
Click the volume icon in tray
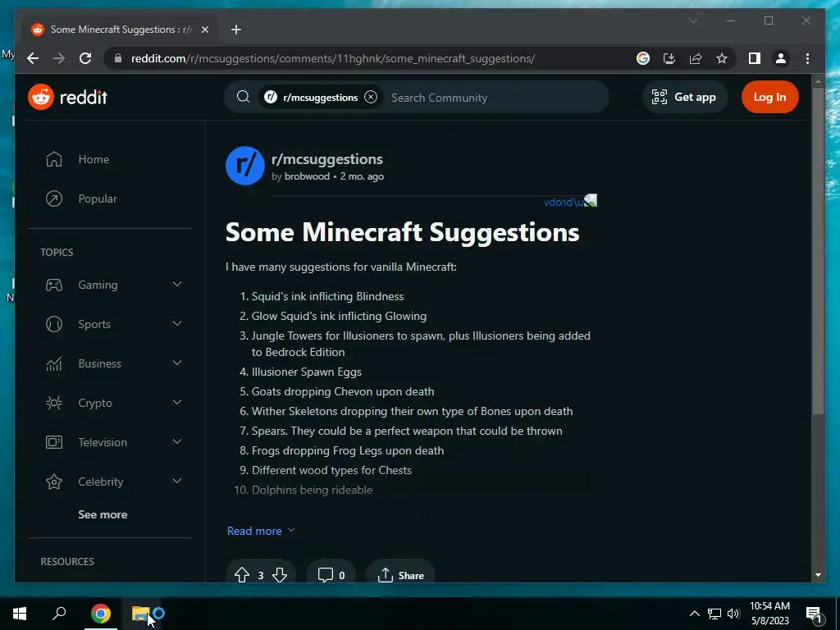pos(733,614)
